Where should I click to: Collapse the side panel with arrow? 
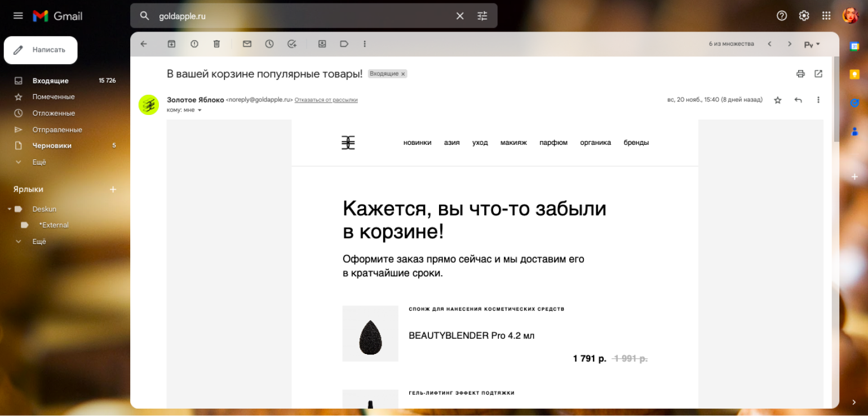click(x=854, y=402)
